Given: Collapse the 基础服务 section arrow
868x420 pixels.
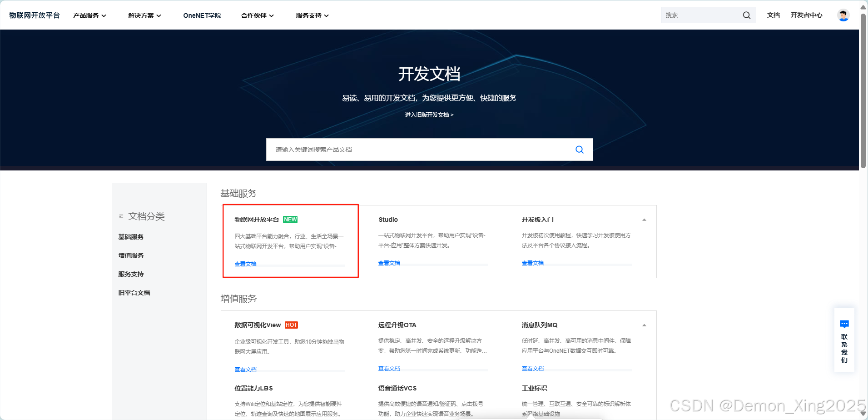Looking at the screenshot, I should (x=644, y=220).
